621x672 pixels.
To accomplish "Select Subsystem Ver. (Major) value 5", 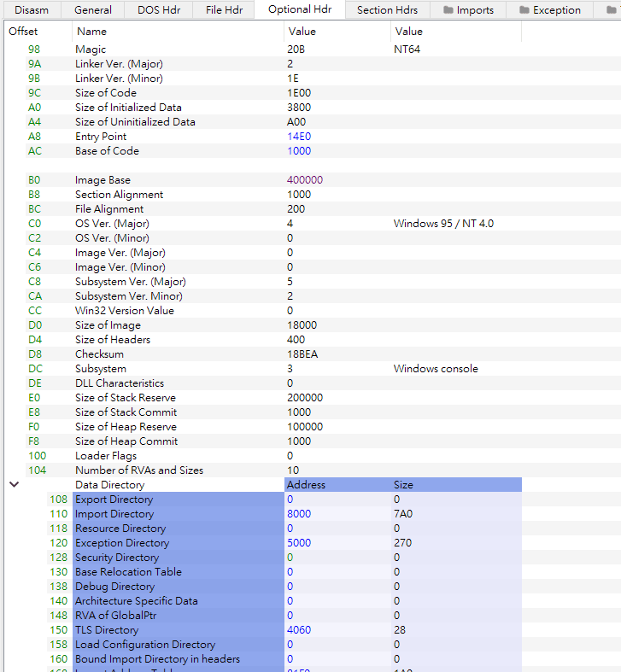I will tap(290, 282).
